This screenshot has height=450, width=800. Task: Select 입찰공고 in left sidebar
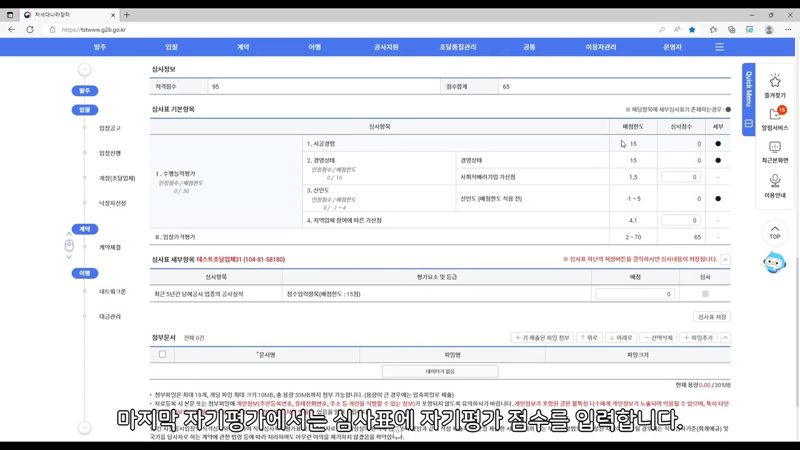tap(110, 128)
